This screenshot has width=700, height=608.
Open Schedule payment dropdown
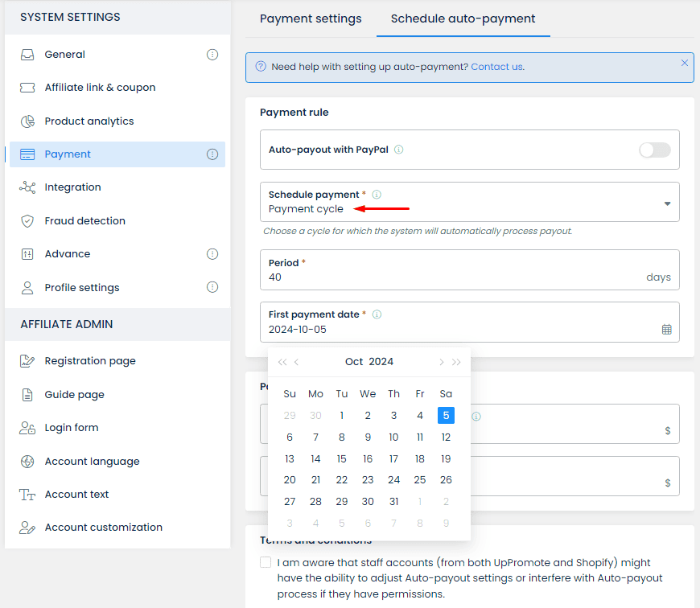click(x=666, y=203)
